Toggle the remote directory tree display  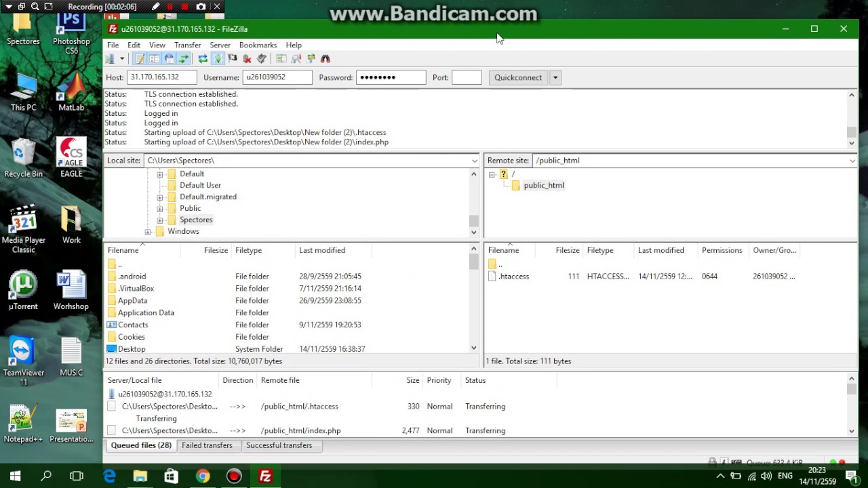click(169, 59)
